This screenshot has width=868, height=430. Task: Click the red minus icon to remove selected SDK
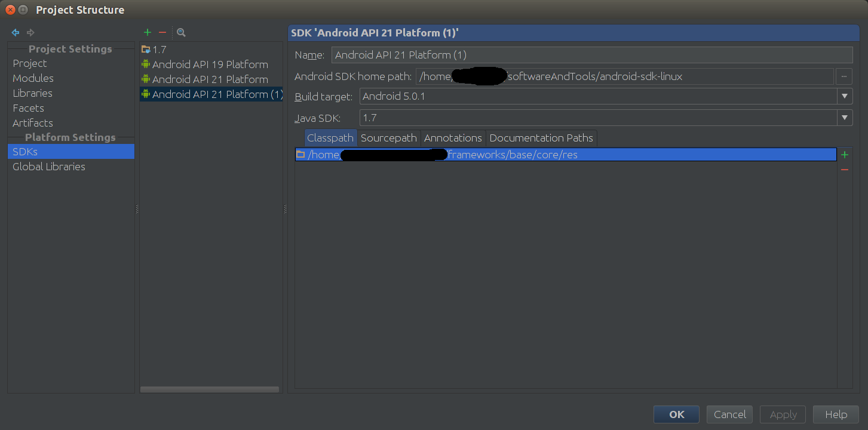162,32
